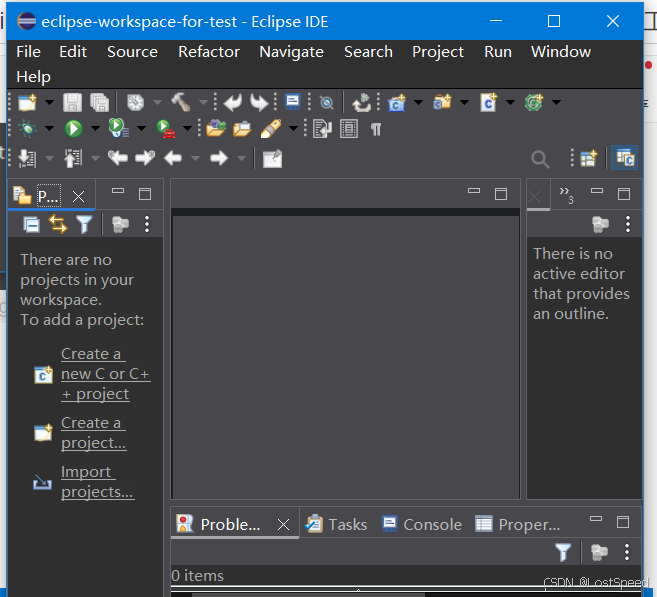Screen dimensions: 657x597
Task: Click New C/C++ Source File icon
Action: point(488,103)
